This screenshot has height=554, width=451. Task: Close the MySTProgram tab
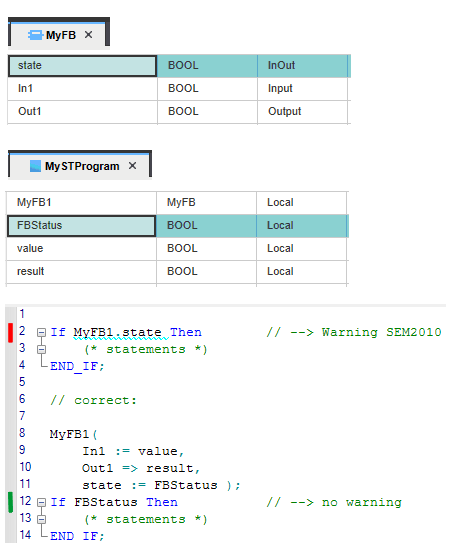[132, 165]
